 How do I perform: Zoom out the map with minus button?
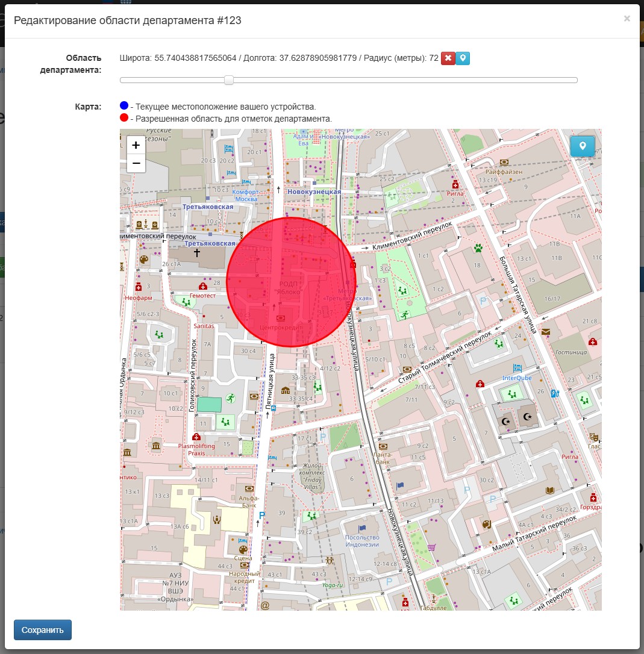pos(136,163)
